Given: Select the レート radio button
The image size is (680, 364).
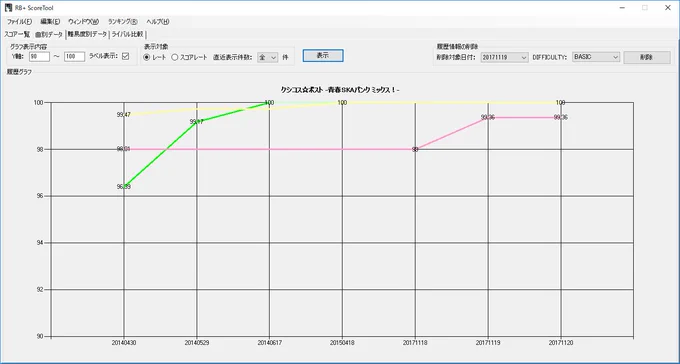Looking at the screenshot, I should (x=147, y=57).
